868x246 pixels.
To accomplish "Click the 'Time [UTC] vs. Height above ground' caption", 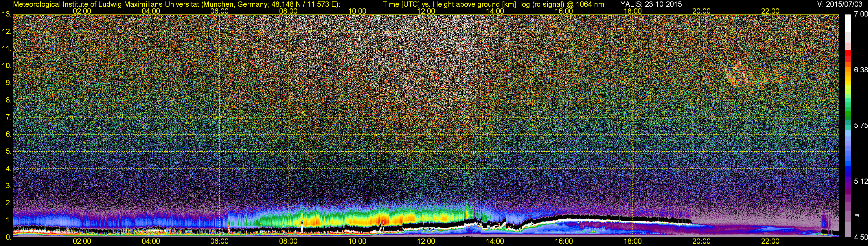I will (493, 4).
